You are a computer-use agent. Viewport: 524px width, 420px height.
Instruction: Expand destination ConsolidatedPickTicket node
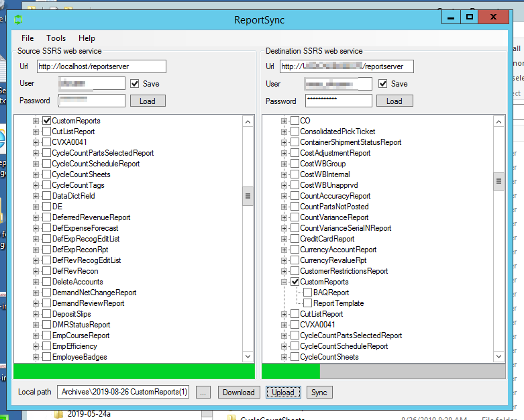(x=284, y=132)
